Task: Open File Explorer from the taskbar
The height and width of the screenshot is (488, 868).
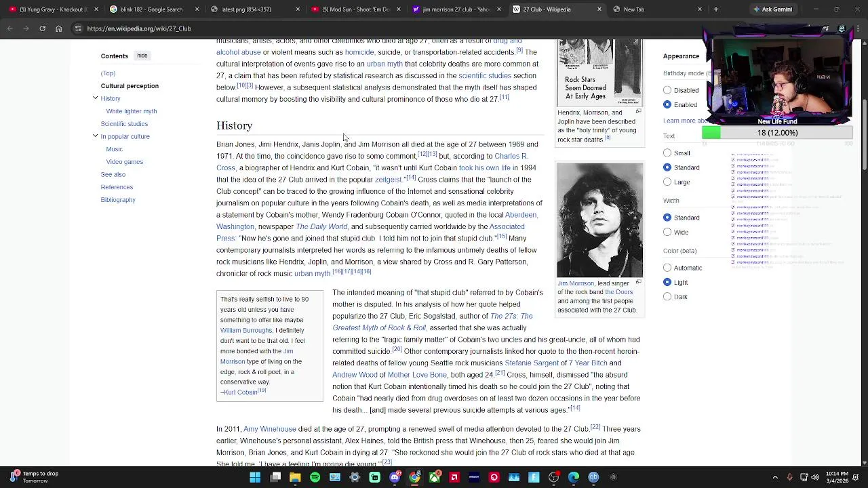Action: tap(295, 477)
